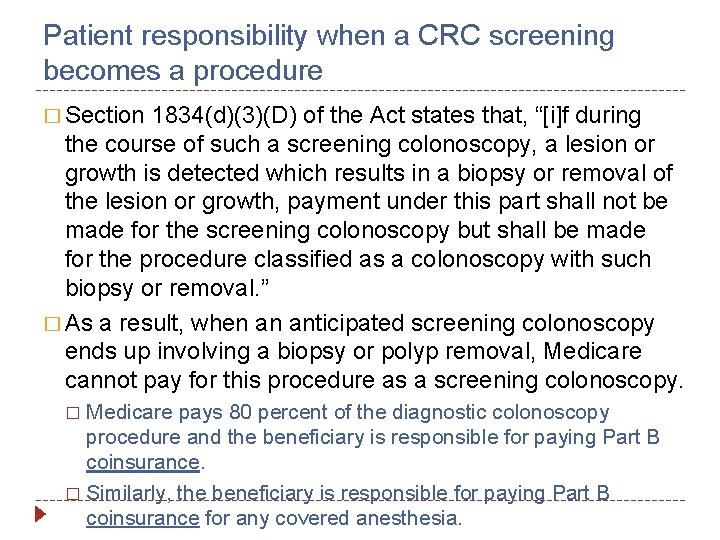Click the text 'Section 1834(d)(3)(D)'
The width and height of the screenshot is (720, 540).
coord(180,115)
